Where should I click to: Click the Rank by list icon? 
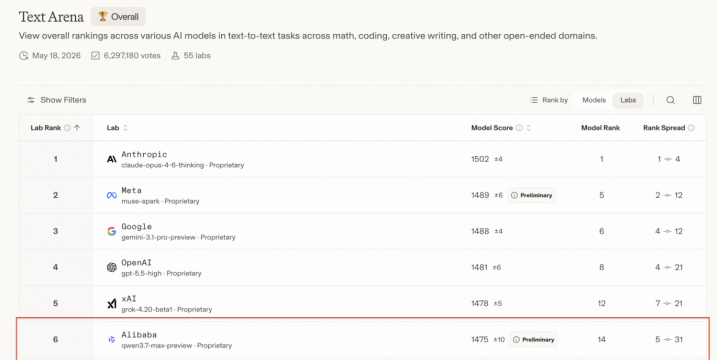534,100
